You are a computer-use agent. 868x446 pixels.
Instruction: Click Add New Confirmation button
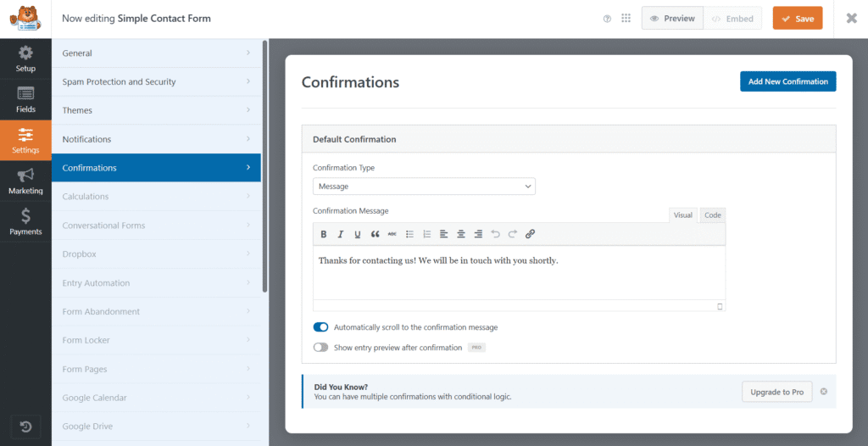coord(787,81)
